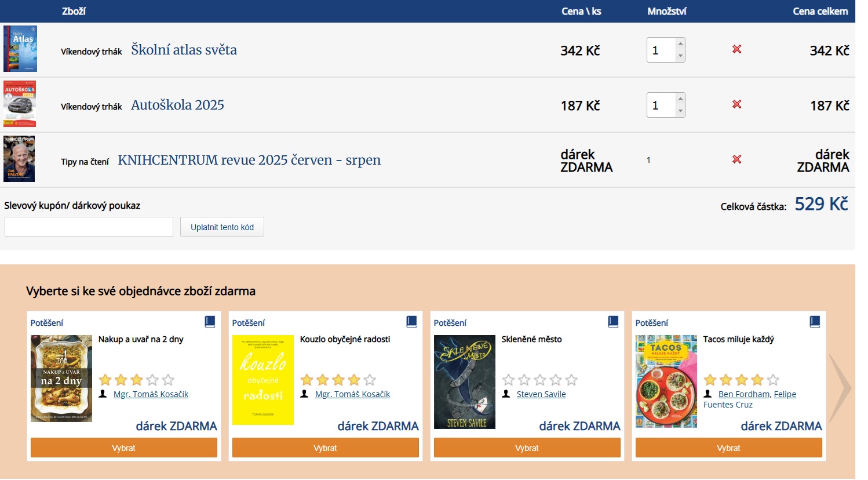Click Autoškola 2025 cover thumbnail
Viewport: 868px width, 480px height.
coord(20,104)
